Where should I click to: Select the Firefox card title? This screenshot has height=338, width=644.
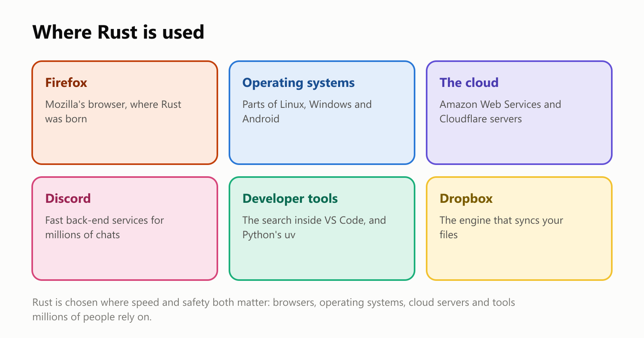pyautogui.click(x=66, y=82)
